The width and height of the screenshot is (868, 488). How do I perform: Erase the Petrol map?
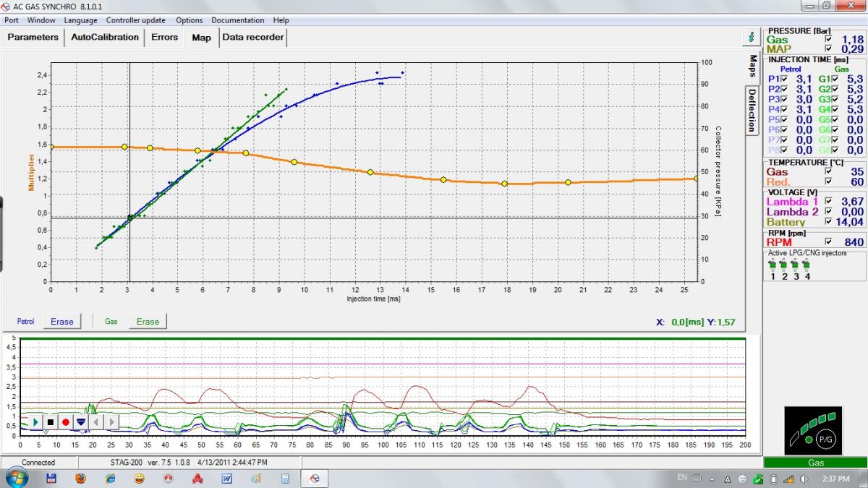(61, 321)
